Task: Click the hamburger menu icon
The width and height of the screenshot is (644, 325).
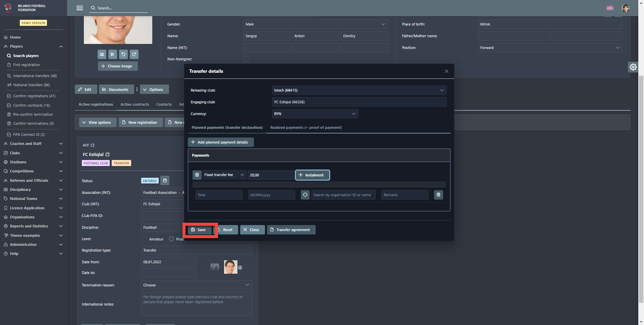Action: tap(79, 8)
